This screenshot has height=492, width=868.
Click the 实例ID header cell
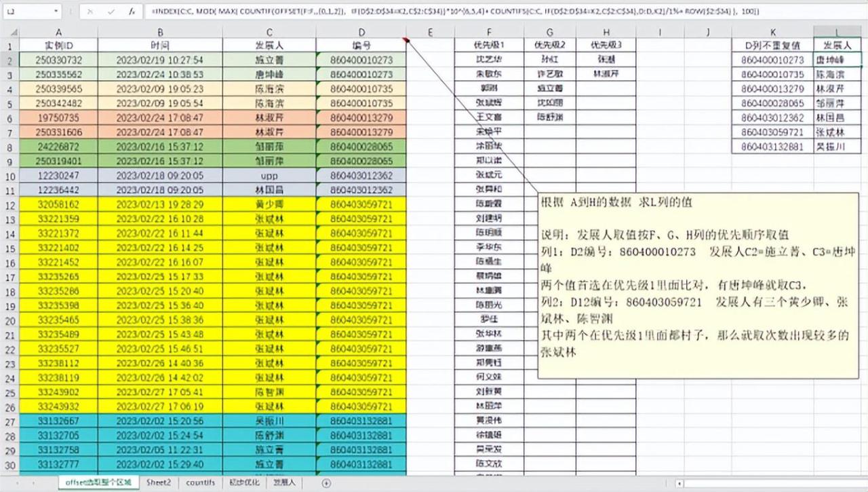coord(59,45)
